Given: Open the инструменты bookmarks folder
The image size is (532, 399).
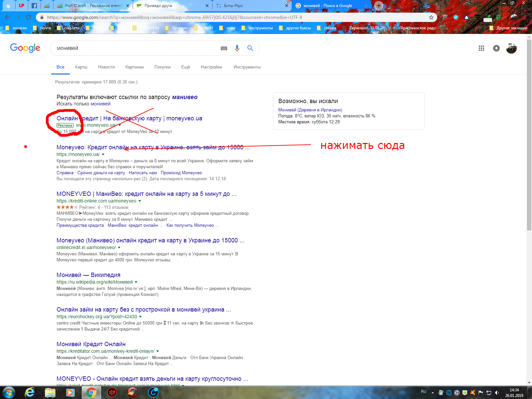Looking at the screenshot, I should 257,28.
